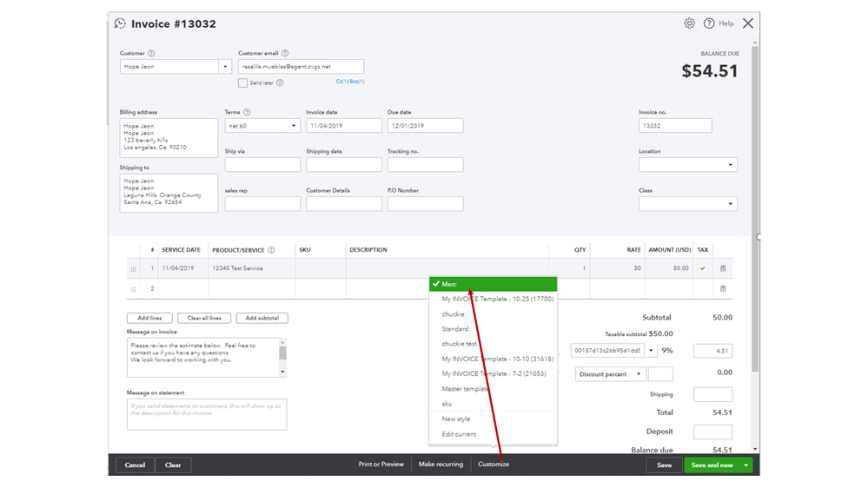
Task: Choose My INVOICE Template - 10-25 (17700)
Action: pyautogui.click(x=497, y=299)
